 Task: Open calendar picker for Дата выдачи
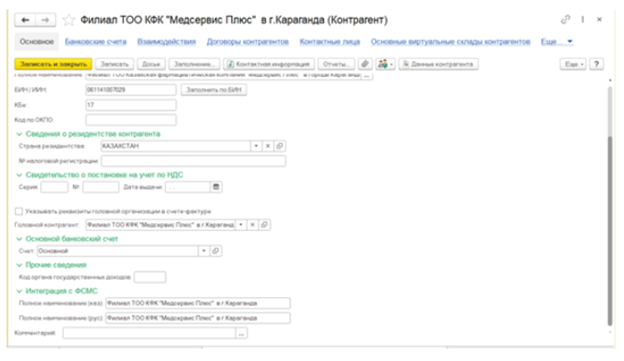coord(216,187)
